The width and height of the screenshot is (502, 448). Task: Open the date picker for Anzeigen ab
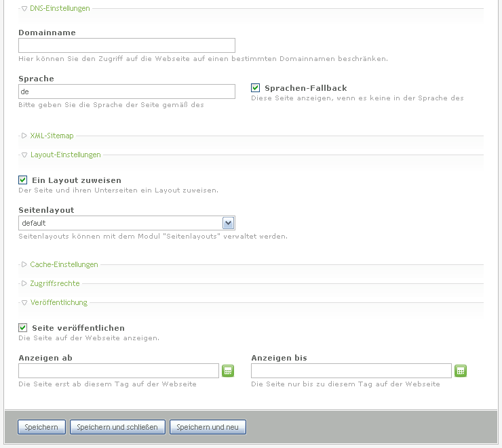click(x=228, y=371)
